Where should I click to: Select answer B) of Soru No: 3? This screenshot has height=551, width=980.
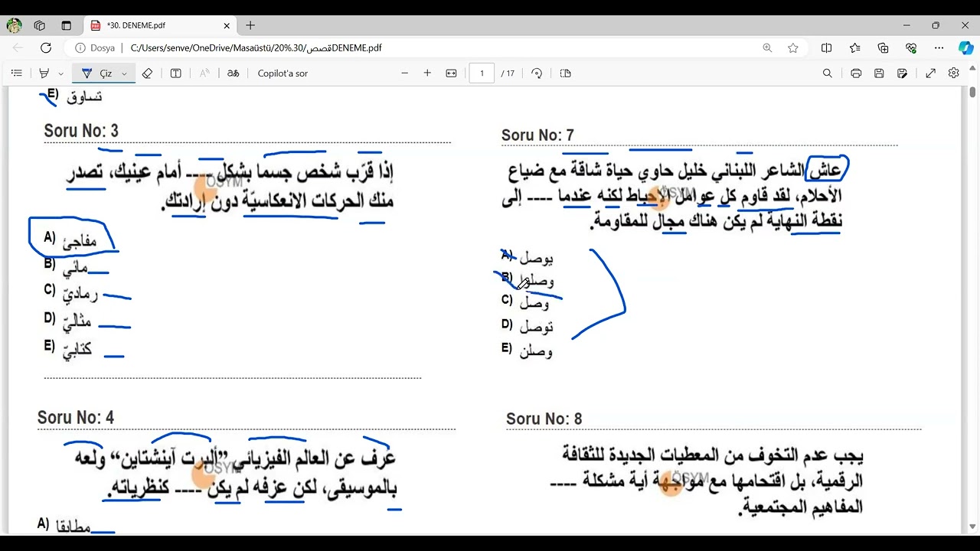66,267
